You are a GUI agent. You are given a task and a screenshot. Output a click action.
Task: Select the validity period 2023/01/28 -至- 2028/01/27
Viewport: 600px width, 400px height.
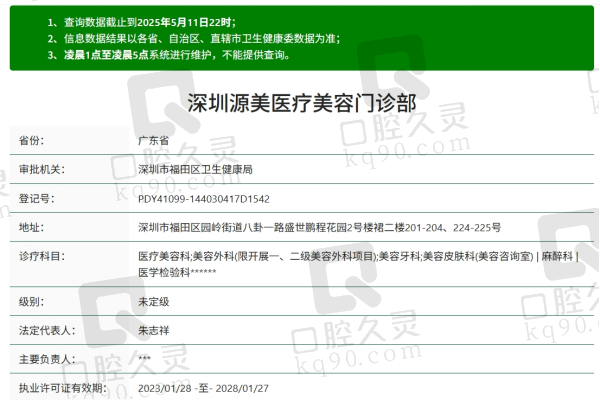click(x=203, y=389)
